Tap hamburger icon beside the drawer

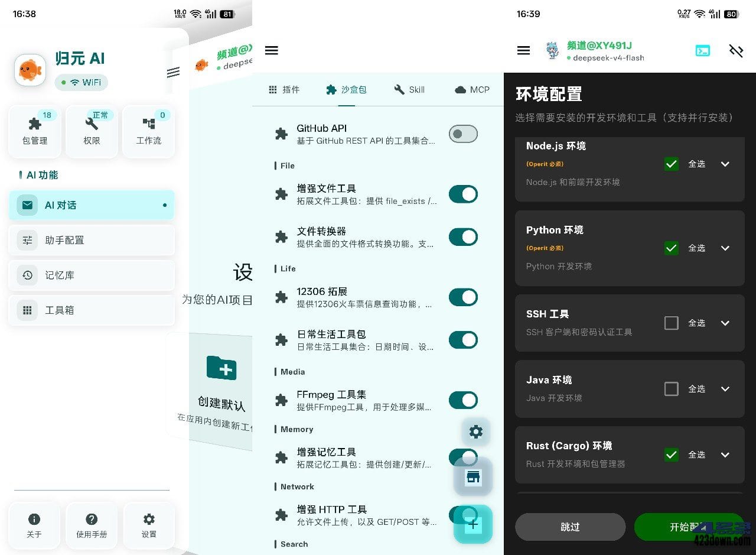(173, 72)
